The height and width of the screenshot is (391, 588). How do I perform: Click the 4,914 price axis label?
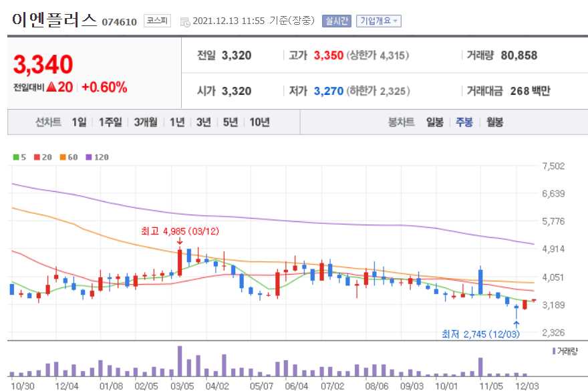pyautogui.click(x=553, y=249)
